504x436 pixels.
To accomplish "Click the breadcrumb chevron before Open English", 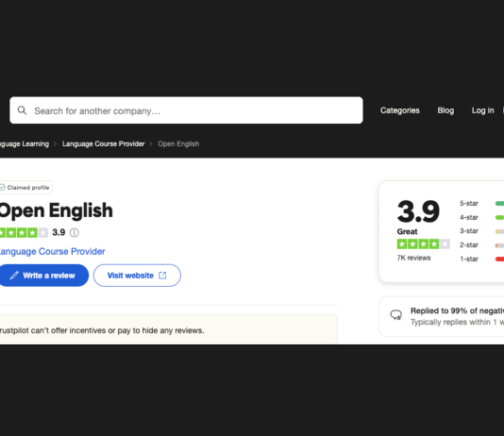I will pos(151,144).
